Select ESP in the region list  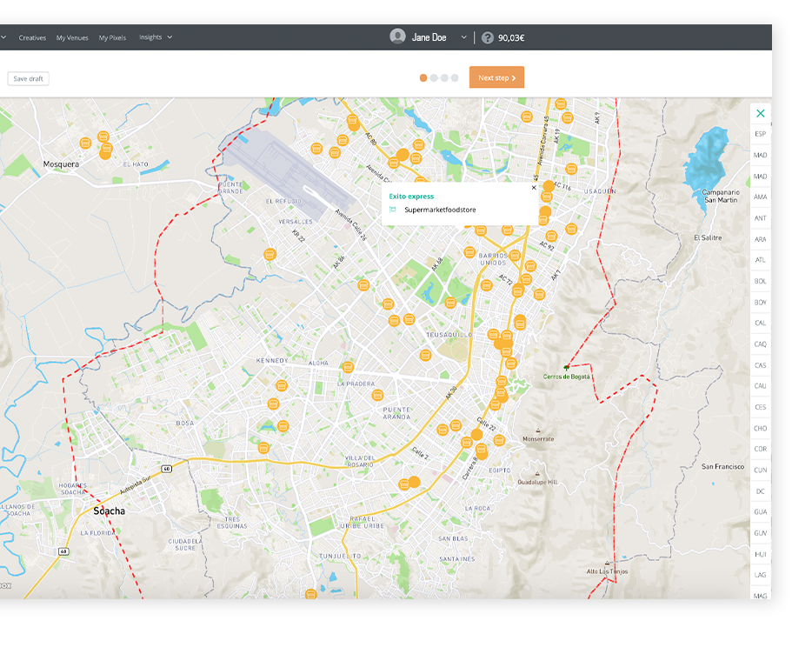[760, 134]
